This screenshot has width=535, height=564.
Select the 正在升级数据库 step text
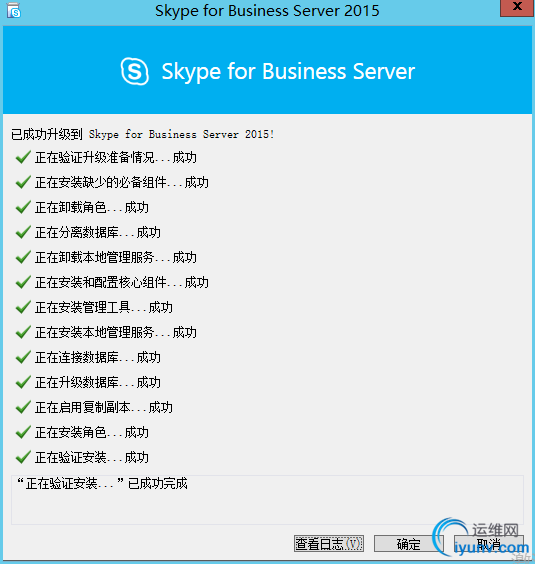(x=98, y=382)
